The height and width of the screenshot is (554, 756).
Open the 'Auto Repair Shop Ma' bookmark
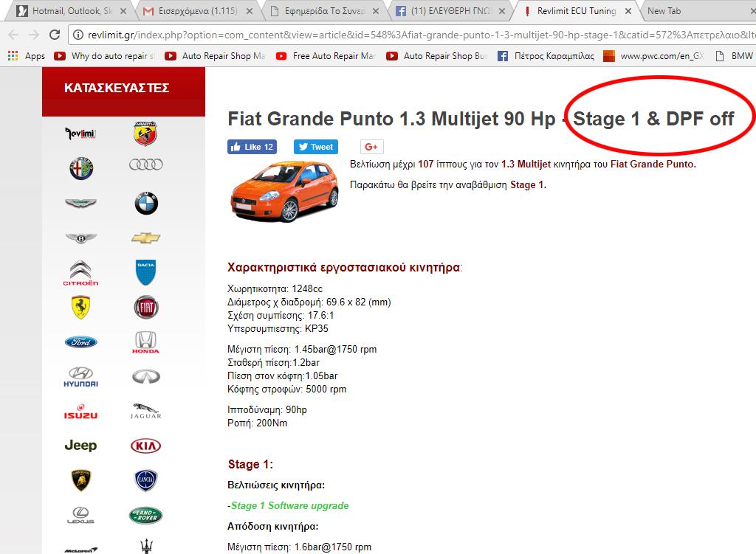(215, 56)
